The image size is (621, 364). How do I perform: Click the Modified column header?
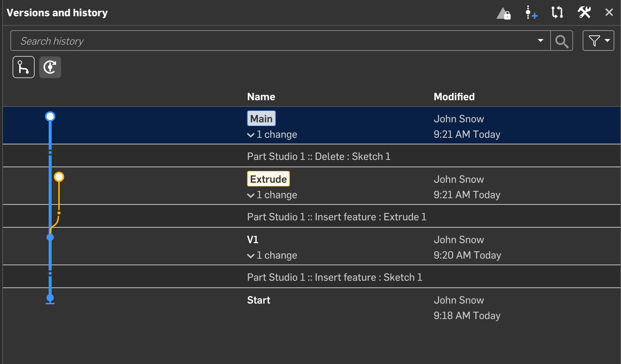point(454,97)
